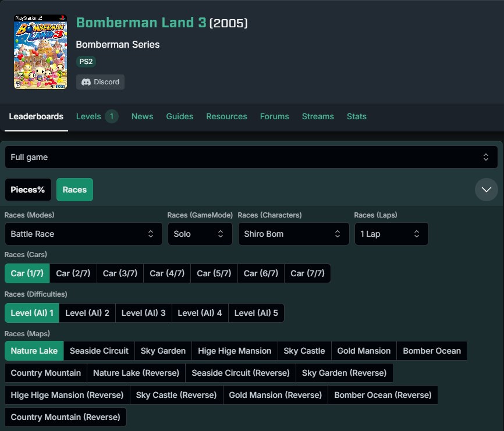Select the Nature Lake map
This screenshot has width=504, height=431.
[x=34, y=351]
